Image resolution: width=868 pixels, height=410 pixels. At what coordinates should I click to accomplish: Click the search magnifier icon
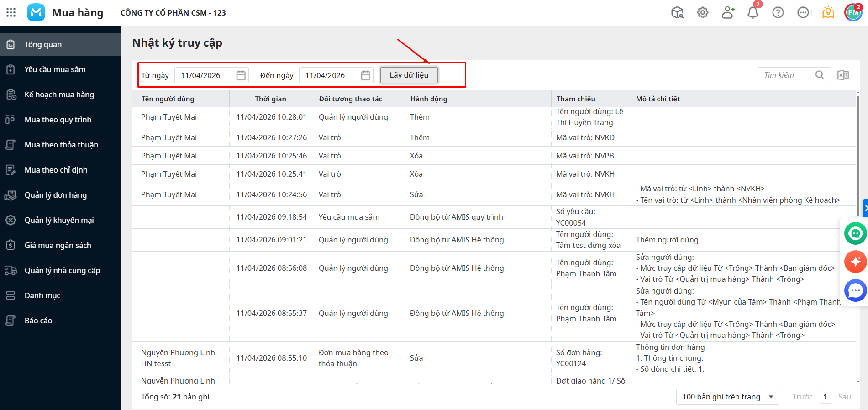click(x=820, y=75)
